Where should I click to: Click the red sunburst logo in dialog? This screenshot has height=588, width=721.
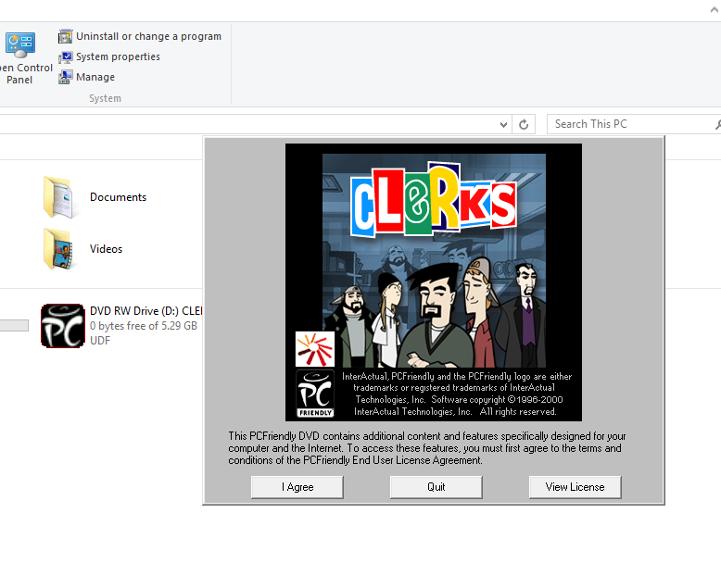pos(315,349)
